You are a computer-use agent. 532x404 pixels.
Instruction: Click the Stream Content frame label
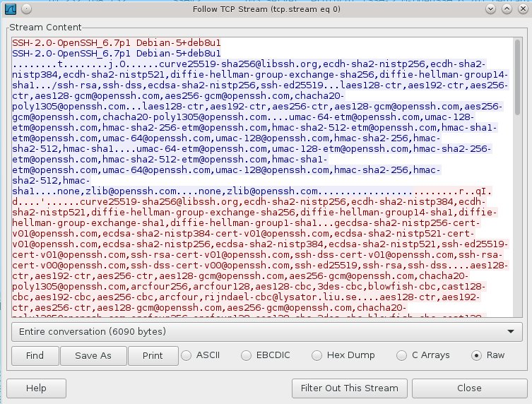(x=45, y=28)
